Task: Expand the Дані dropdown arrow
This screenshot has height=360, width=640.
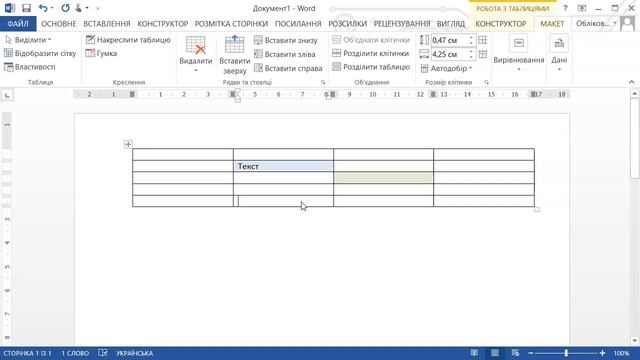Action: tap(559, 69)
